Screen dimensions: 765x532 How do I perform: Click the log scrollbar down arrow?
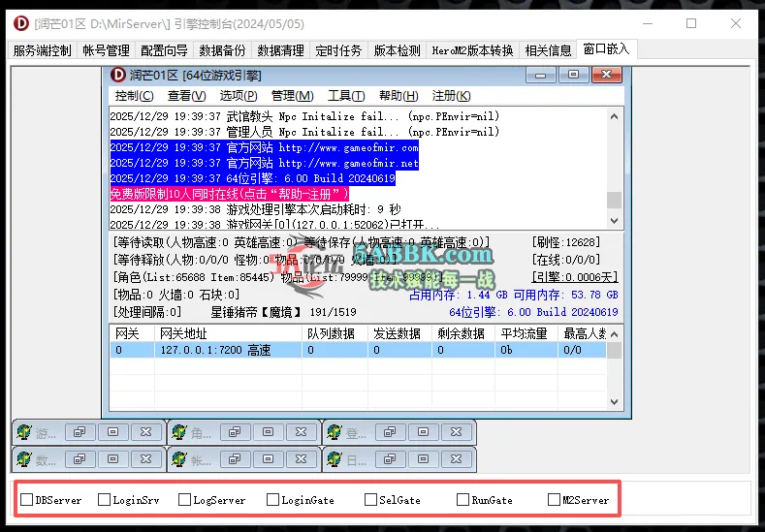pos(614,223)
